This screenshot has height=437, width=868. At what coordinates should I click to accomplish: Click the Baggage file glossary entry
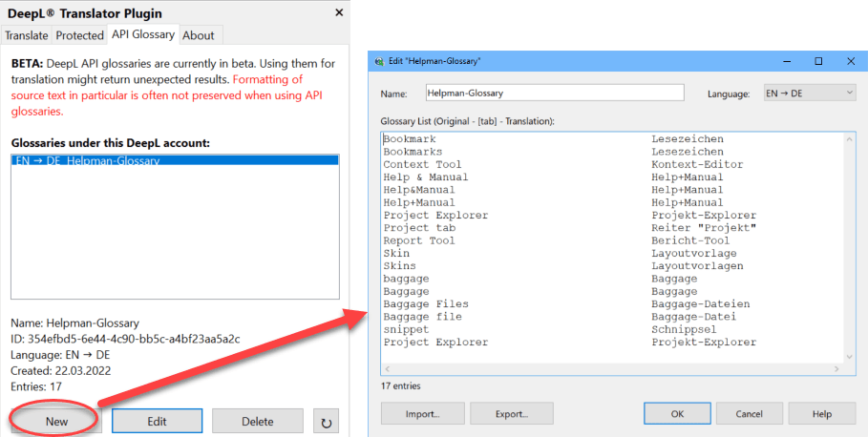(422, 317)
